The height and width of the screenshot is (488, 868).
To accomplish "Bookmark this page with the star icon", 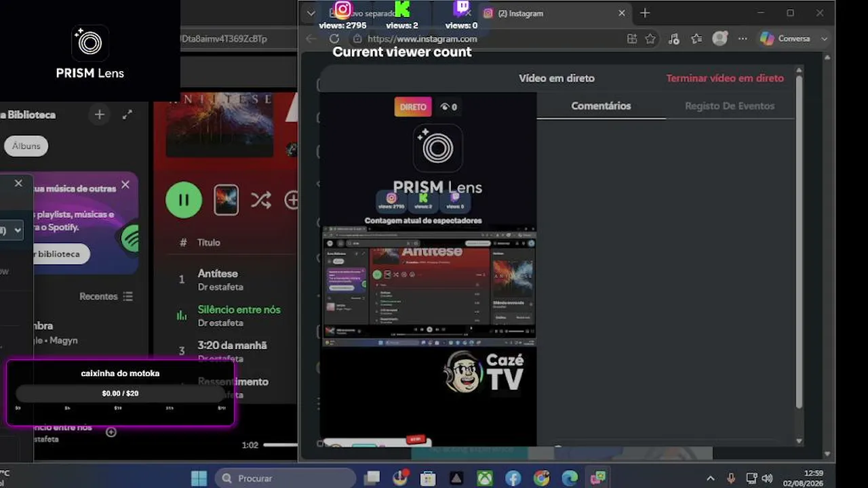I will click(650, 39).
